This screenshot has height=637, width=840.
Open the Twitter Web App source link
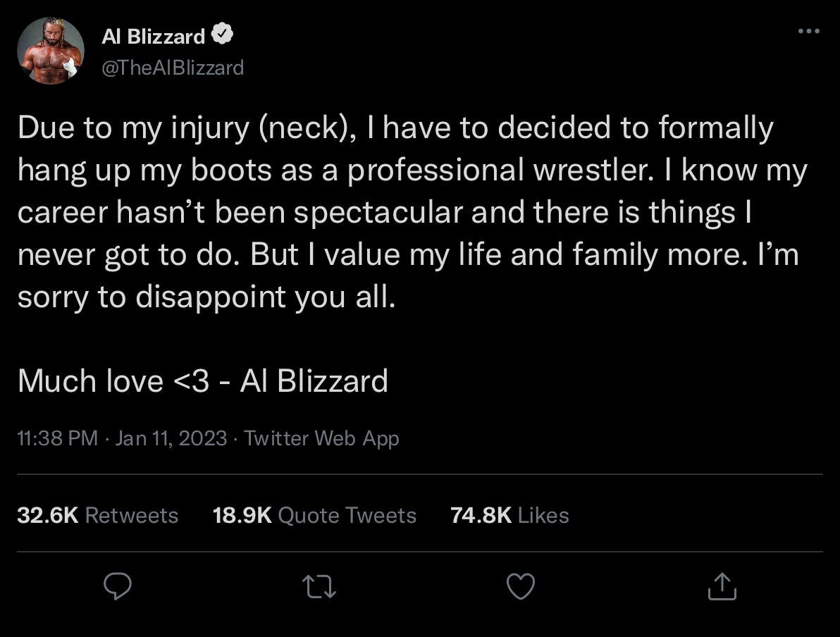point(321,438)
